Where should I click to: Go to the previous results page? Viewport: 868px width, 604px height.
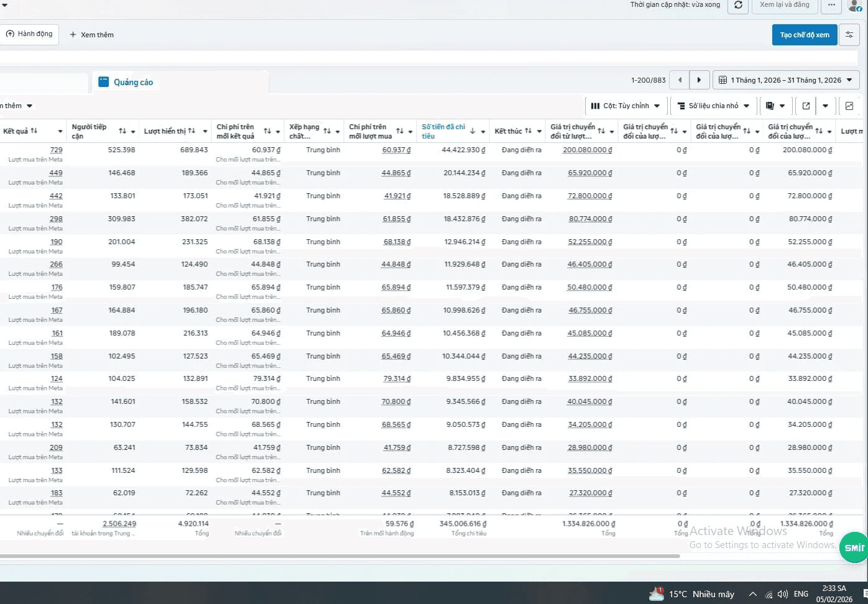coord(680,80)
